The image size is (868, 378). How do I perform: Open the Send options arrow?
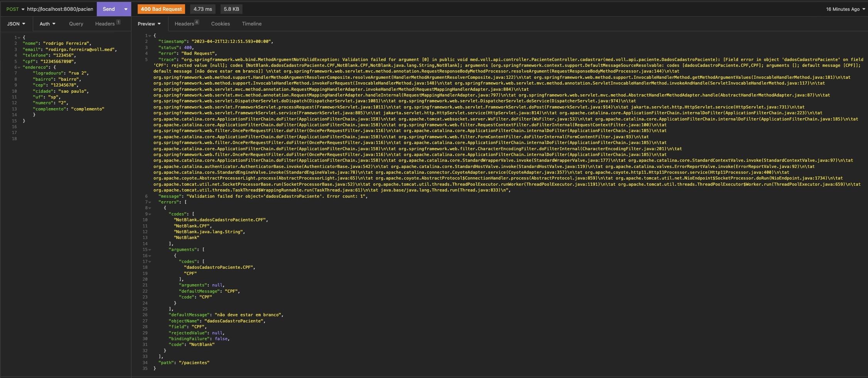coord(126,9)
